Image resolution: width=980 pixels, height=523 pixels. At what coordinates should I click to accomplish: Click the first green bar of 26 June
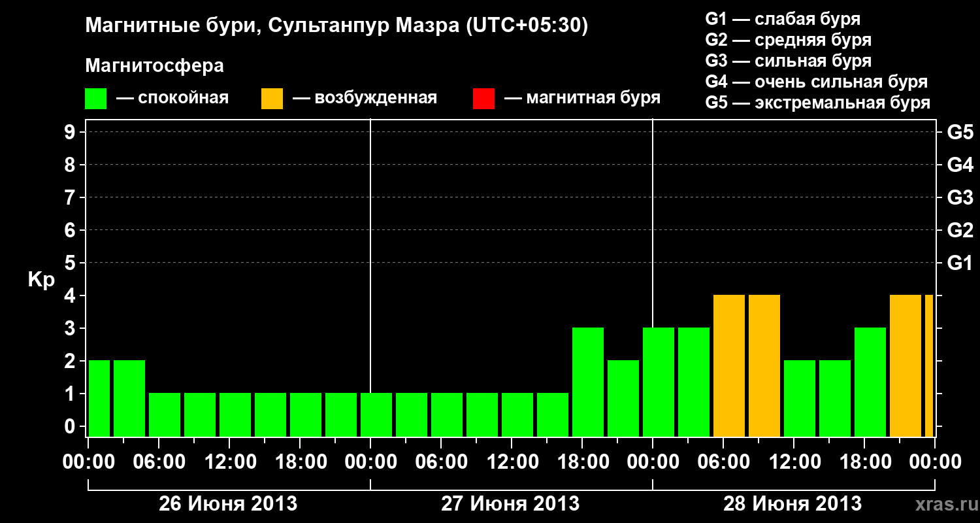pos(99,398)
